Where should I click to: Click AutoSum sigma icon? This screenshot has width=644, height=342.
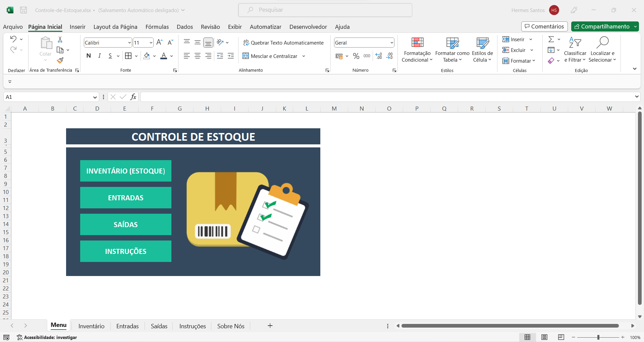pos(551,39)
